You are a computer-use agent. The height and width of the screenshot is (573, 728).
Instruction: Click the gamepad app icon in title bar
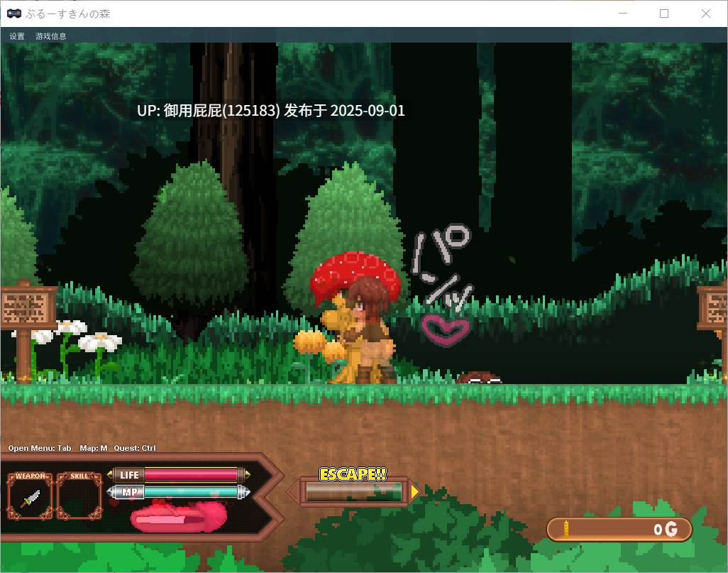click(14, 13)
